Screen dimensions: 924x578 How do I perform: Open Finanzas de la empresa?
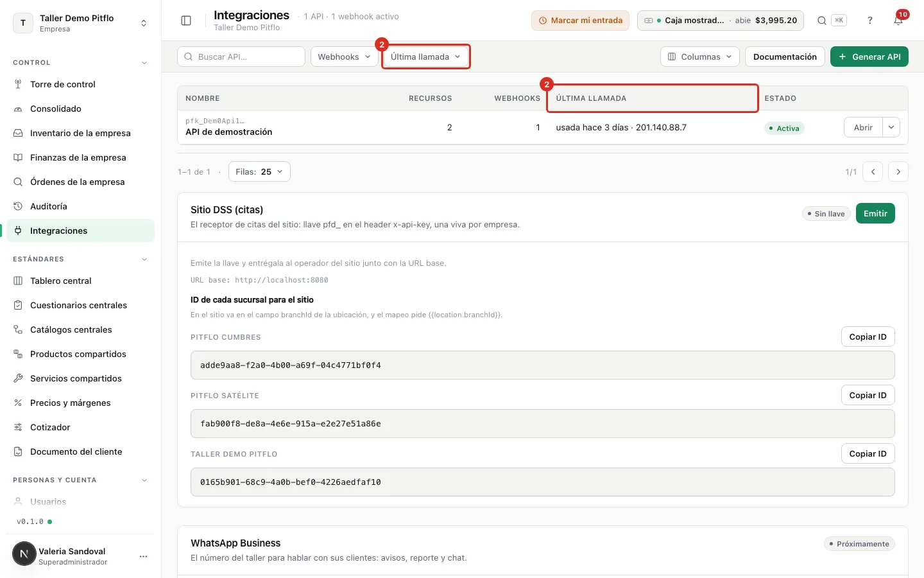click(80, 157)
